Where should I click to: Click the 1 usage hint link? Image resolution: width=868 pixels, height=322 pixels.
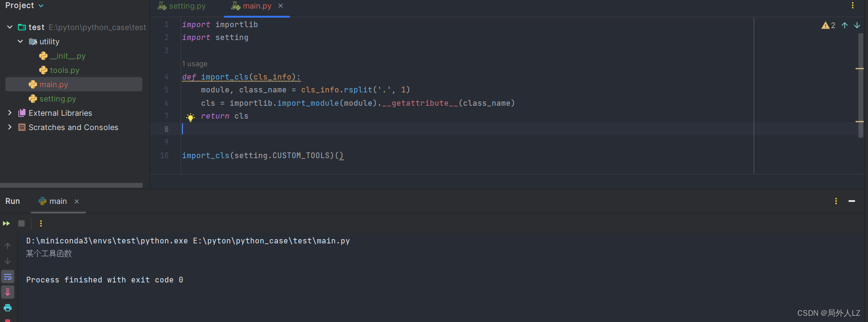(x=195, y=64)
